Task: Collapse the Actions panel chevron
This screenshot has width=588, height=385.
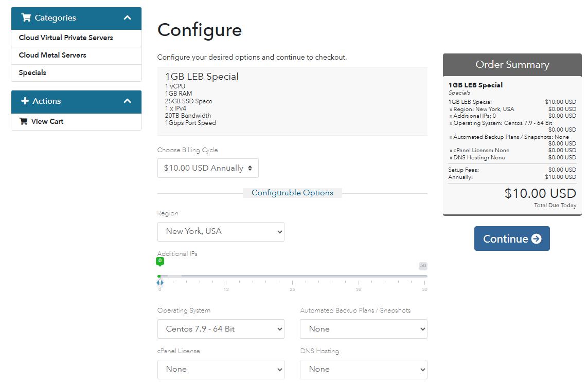Action: point(128,101)
